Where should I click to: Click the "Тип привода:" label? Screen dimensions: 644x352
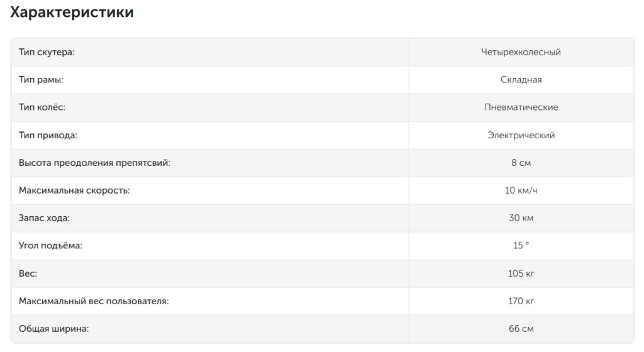click(48, 135)
